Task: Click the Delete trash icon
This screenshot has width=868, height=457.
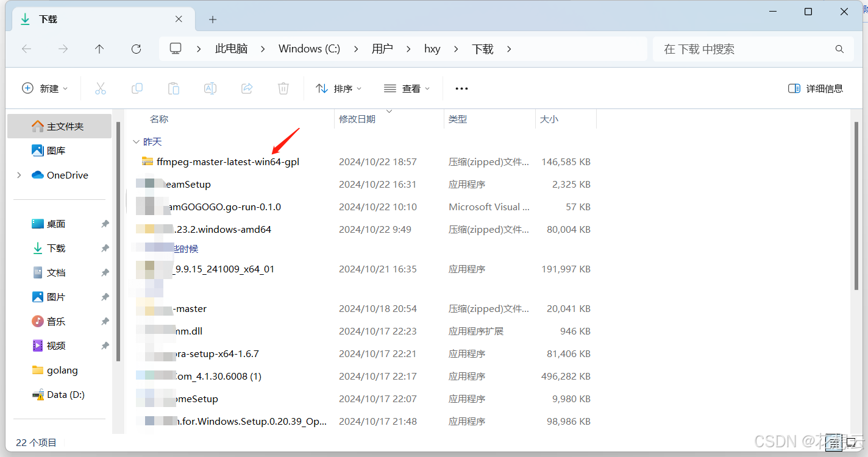Action: [x=283, y=88]
